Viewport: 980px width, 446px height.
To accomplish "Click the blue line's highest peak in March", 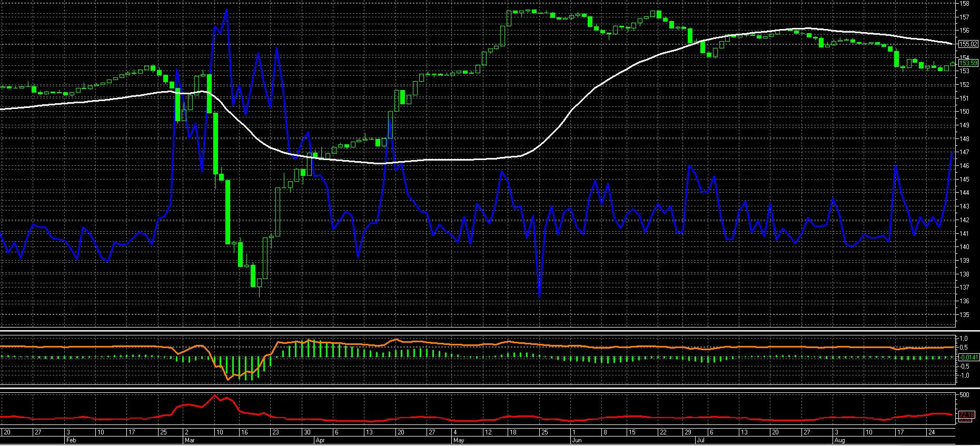I will click(x=226, y=9).
